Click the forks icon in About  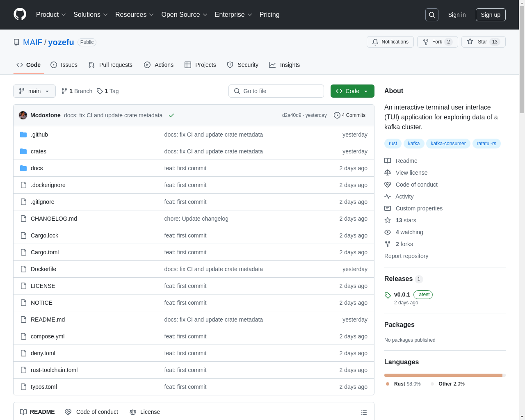pyautogui.click(x=388, y=244)
